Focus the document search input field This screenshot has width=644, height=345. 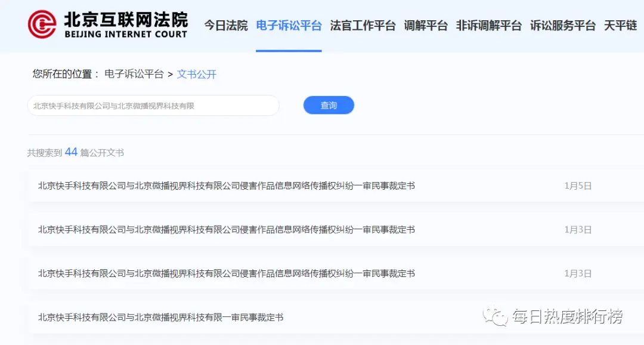[154, 106]
